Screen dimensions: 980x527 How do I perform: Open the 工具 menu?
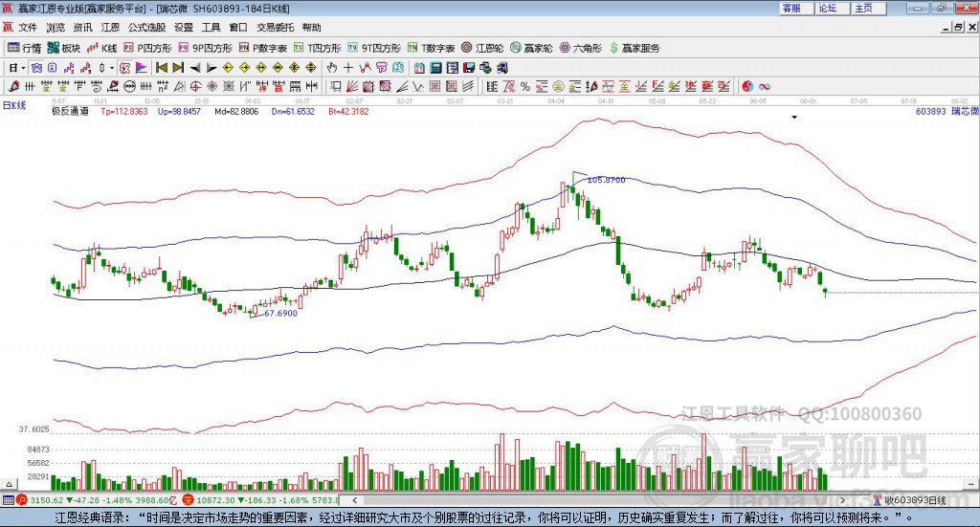[212, 28]
